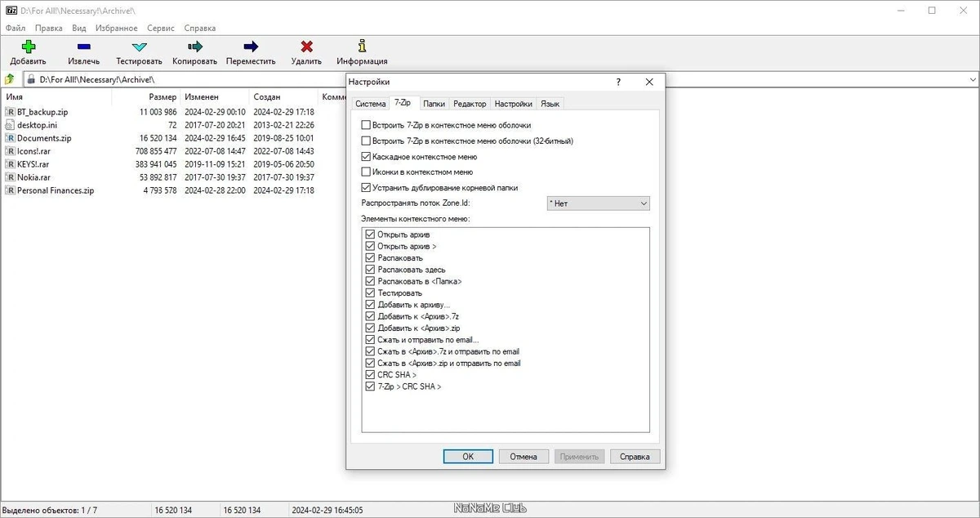Uncheck Распаковать здесь checkbox
980x518 pixels.
click(370, 270)
